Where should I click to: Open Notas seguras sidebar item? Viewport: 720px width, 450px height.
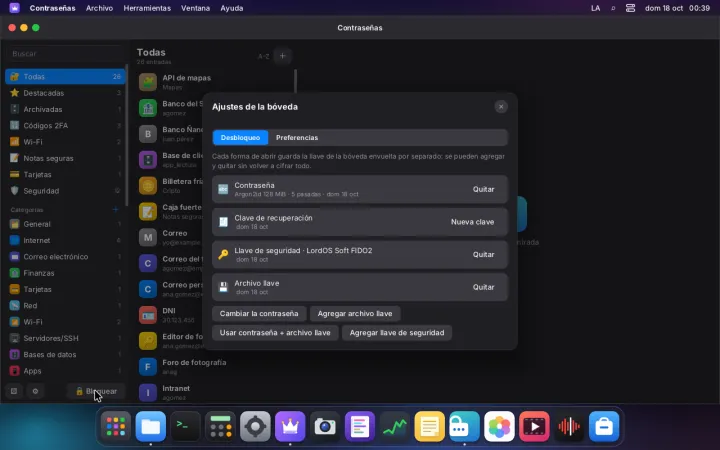coord(65,158)
